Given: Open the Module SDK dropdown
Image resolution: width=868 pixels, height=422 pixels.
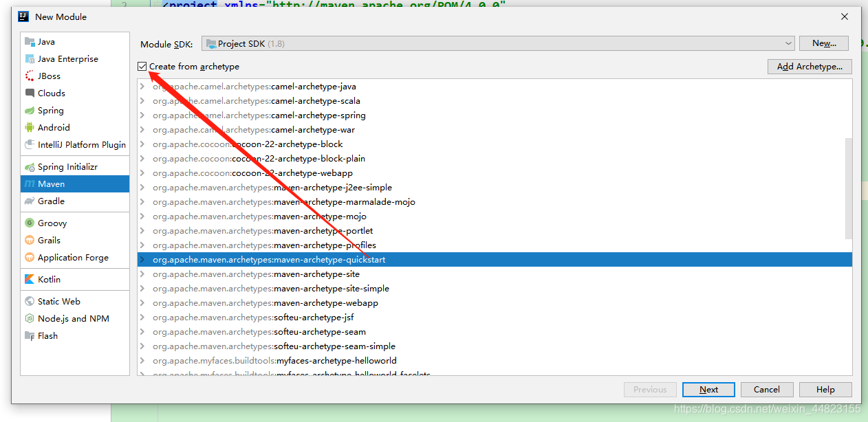Looking at the screenshot, I should [x=498, y=43].
